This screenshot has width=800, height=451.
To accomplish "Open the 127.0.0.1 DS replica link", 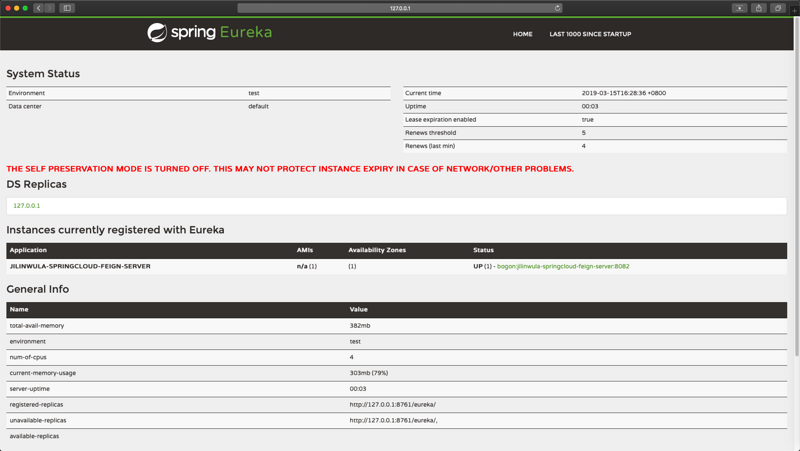I will (x=27, y=206).
